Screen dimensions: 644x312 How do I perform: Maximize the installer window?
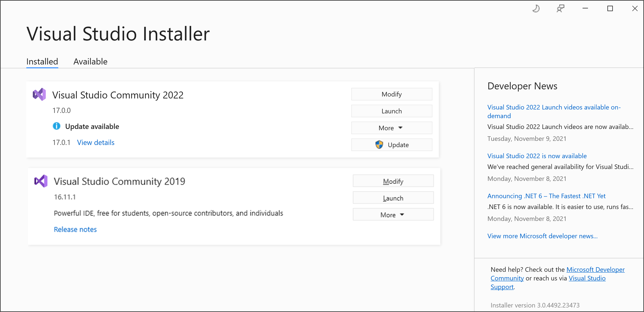610,9
